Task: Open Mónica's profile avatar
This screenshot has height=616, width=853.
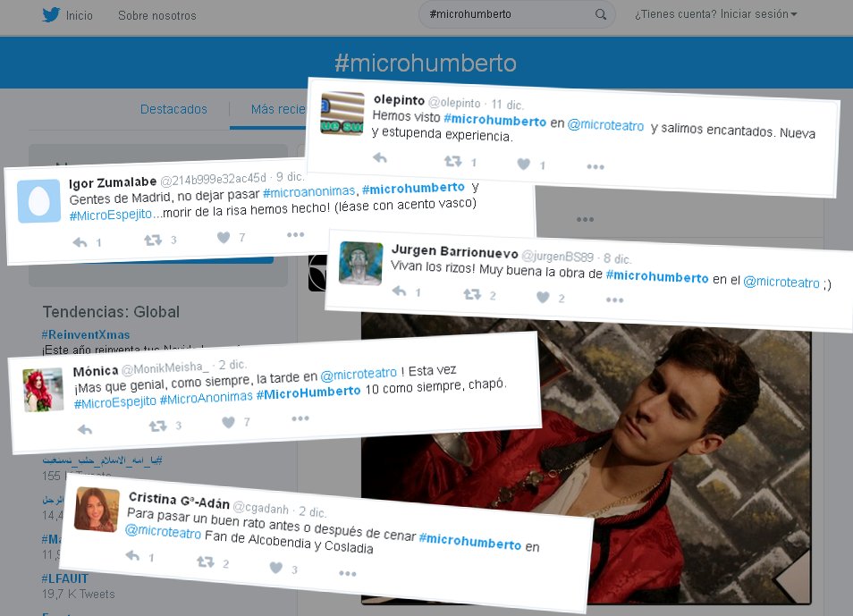Action: 43,390
